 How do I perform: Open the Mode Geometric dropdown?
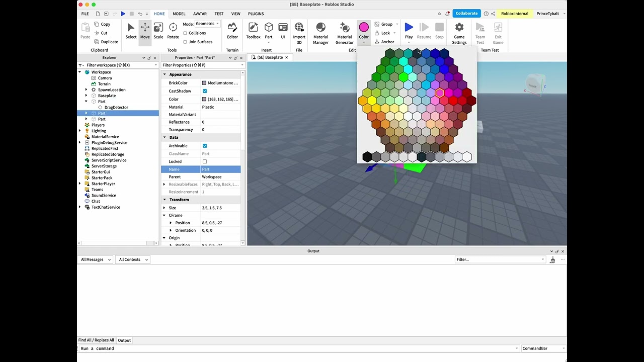tap(207, 24)
